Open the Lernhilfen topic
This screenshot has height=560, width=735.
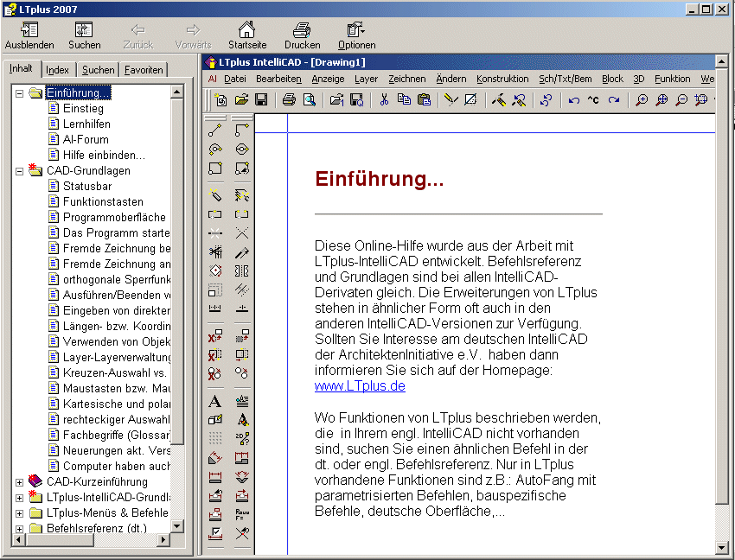[86, 124]
